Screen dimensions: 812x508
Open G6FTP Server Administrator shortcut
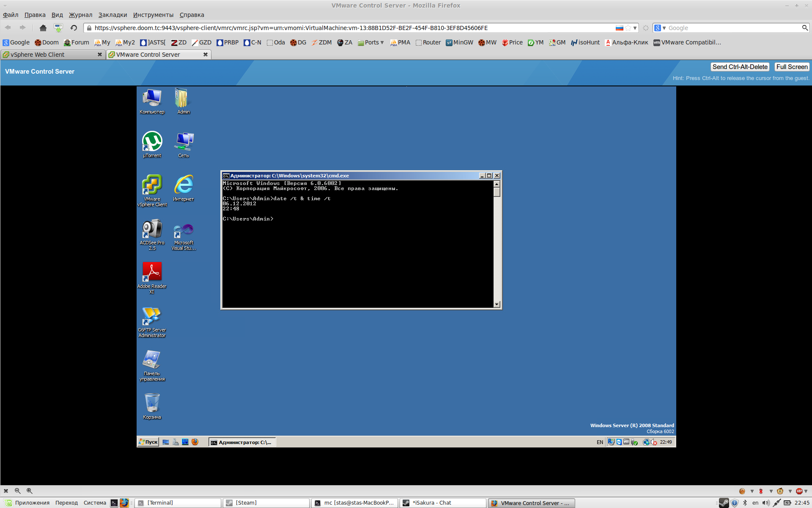152,316
